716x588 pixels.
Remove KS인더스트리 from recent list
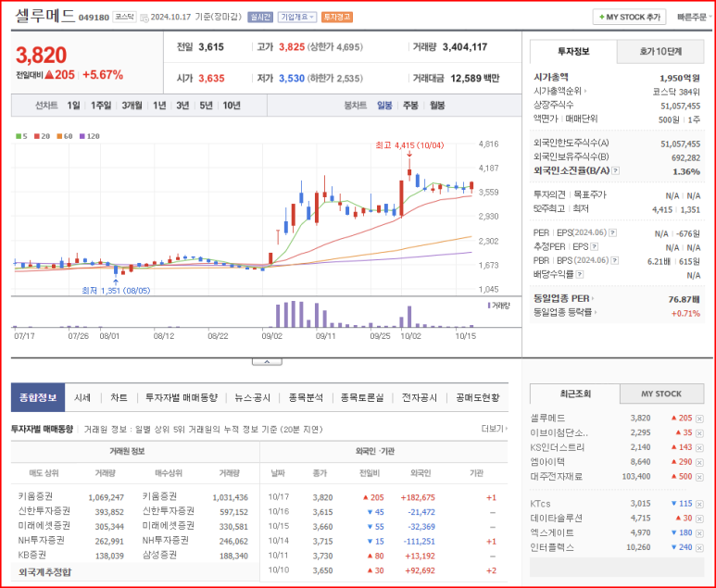pyautogui.click(x=699, y=447)
